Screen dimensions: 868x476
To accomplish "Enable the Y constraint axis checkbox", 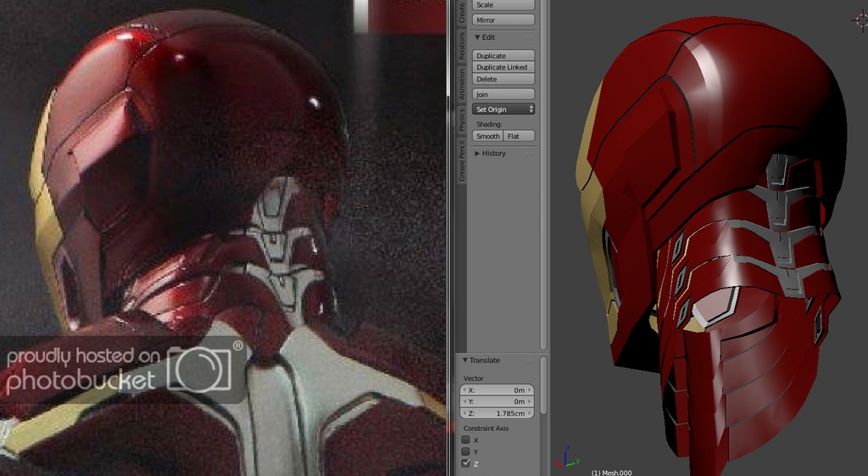I will tap(465, 451).
